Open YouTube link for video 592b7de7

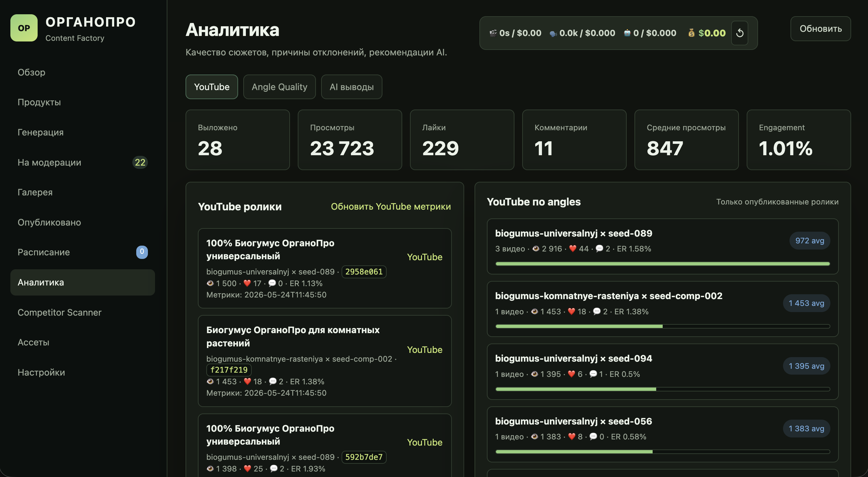(x=425, y=442)
